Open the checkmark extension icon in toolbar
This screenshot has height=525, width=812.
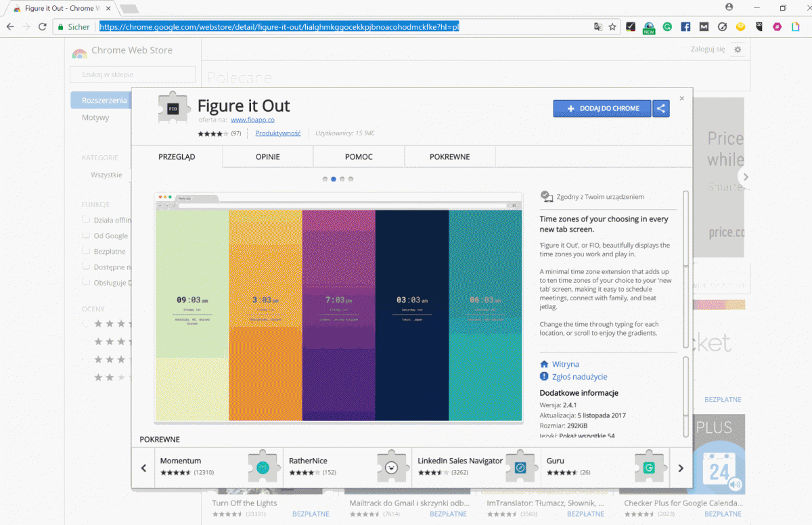coord(631,27)
